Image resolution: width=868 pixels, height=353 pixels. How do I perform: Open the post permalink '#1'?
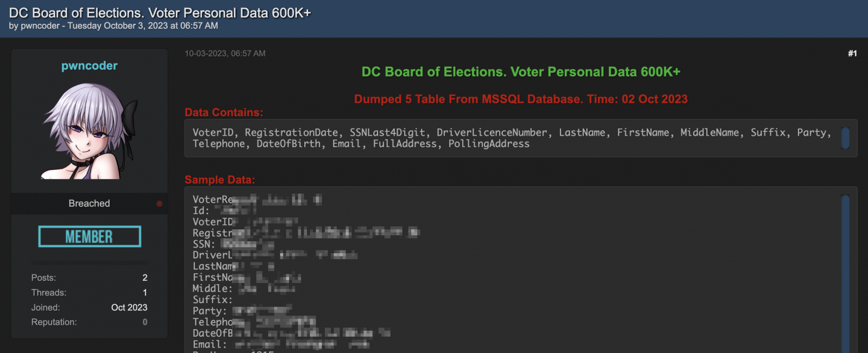coord(852,53)
